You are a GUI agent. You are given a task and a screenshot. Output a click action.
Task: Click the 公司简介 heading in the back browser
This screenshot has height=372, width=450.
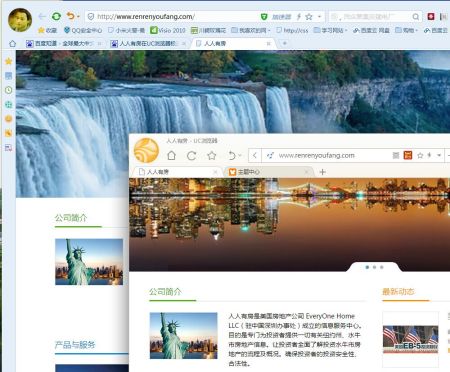pos(71,218)
